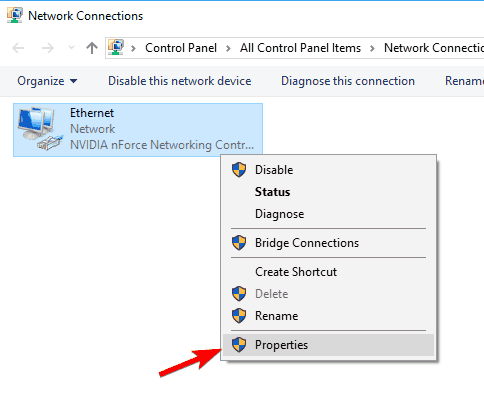Click the Network Connections title bar icon
Image resolution: width=484 pixels, height=406 pixels.
pyautogui.click(x=15, y=15)
